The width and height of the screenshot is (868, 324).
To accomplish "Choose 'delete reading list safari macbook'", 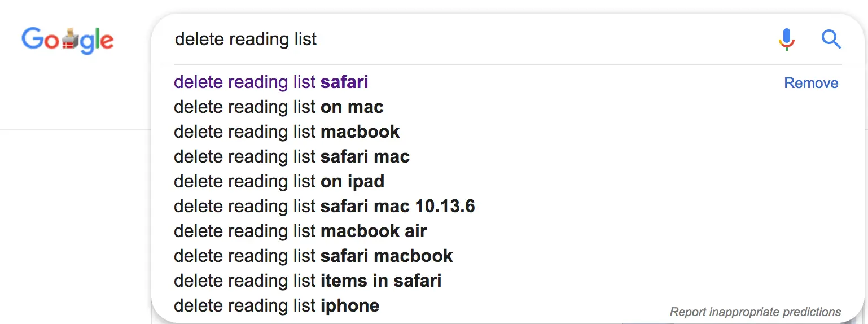I will [313, 256].
